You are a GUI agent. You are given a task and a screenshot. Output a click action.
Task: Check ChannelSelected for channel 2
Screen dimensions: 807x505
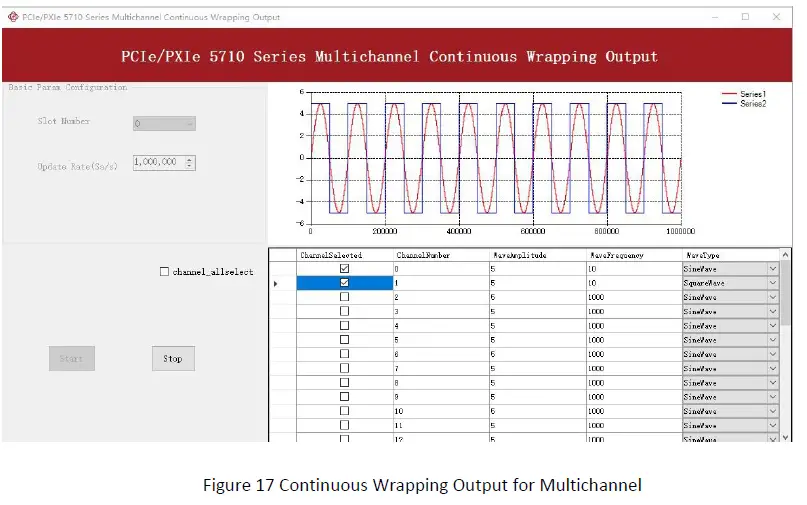pos(344,297)
